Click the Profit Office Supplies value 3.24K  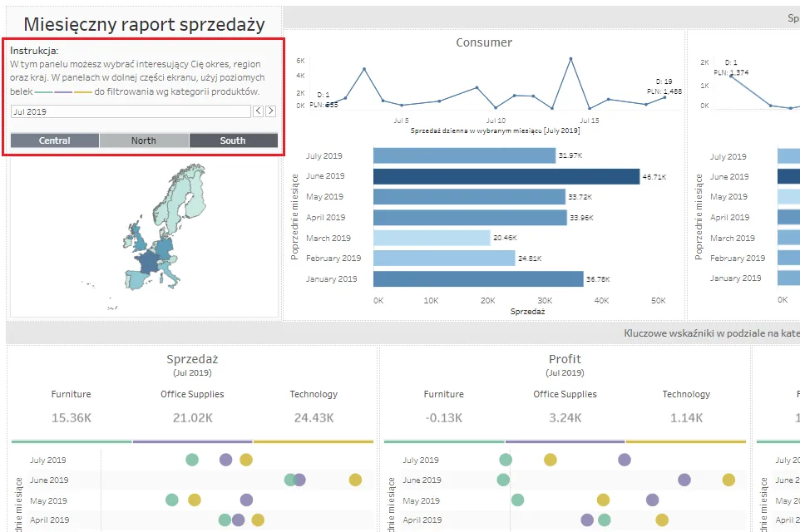pyautogui.click(x=565, y=418)
